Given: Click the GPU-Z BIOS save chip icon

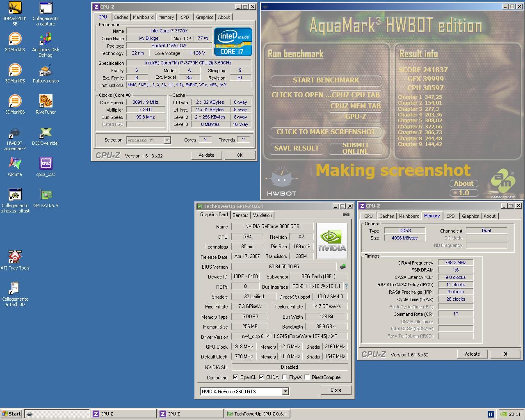Looking at the screenshot, I should [x=343, y=267].
